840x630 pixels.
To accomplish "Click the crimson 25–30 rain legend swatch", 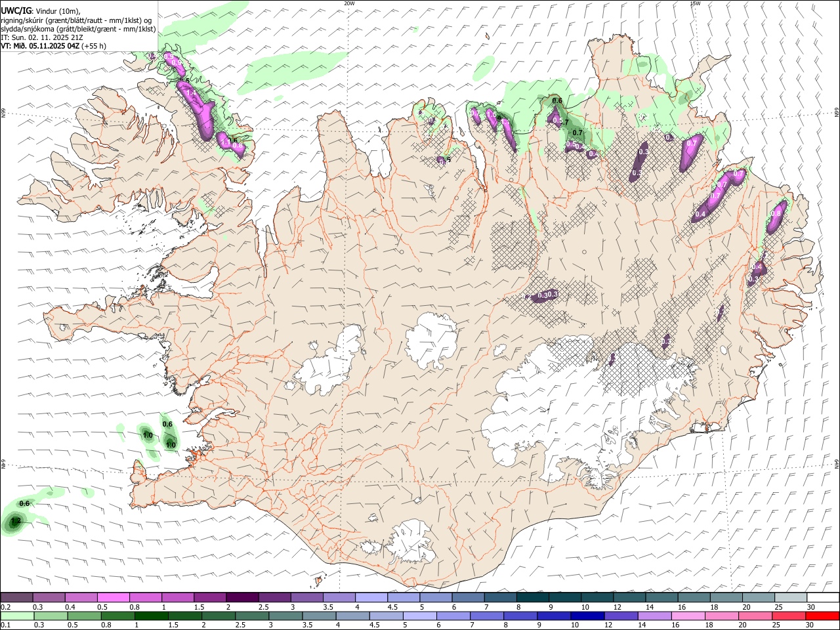I will tap(789, 616).
